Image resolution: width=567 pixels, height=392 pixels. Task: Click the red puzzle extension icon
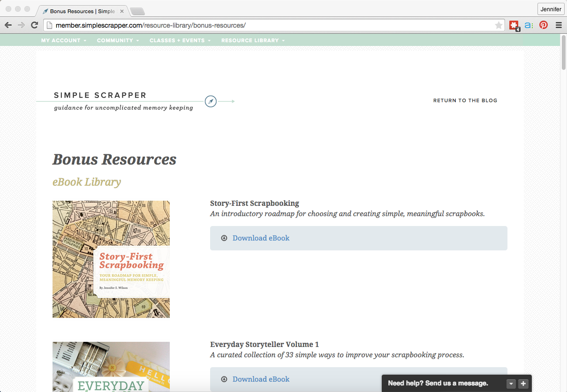[514, 25]
